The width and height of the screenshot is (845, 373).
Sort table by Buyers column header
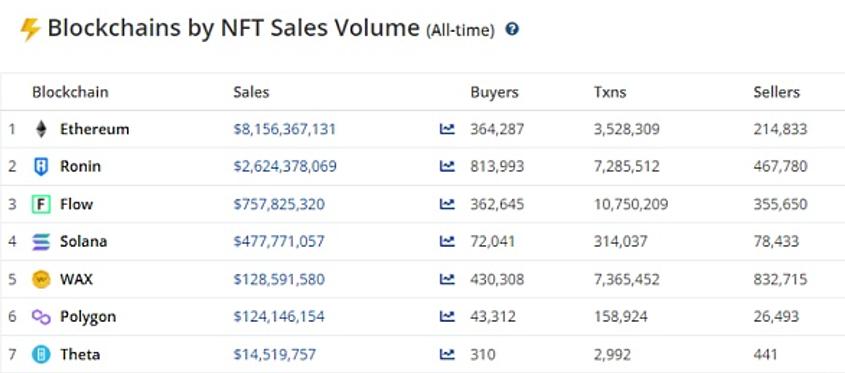495,92
